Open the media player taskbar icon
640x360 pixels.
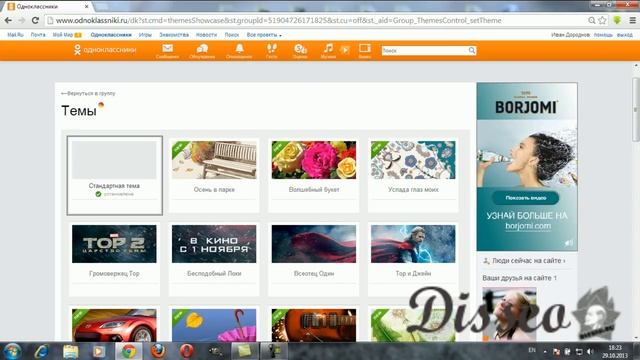[x=99, y=351]
